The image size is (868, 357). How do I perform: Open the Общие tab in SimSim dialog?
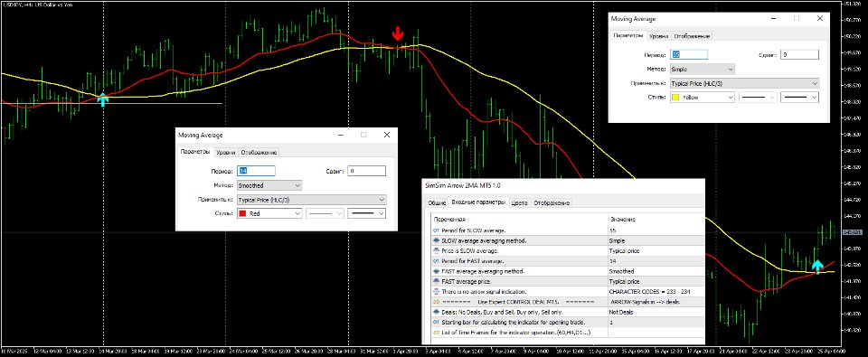pyautogui.click(x=438, y=203)
